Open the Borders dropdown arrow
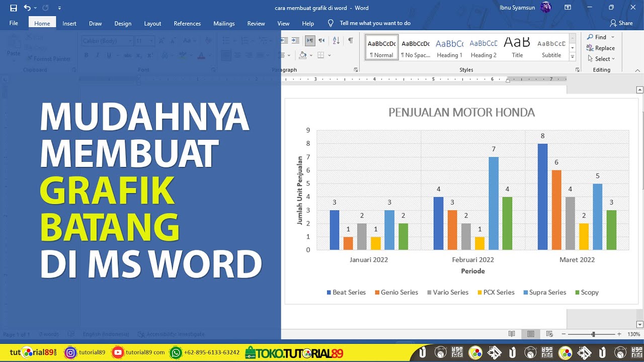Image resolution: width=644 pixels, height=362 pixels. point(329,55)
